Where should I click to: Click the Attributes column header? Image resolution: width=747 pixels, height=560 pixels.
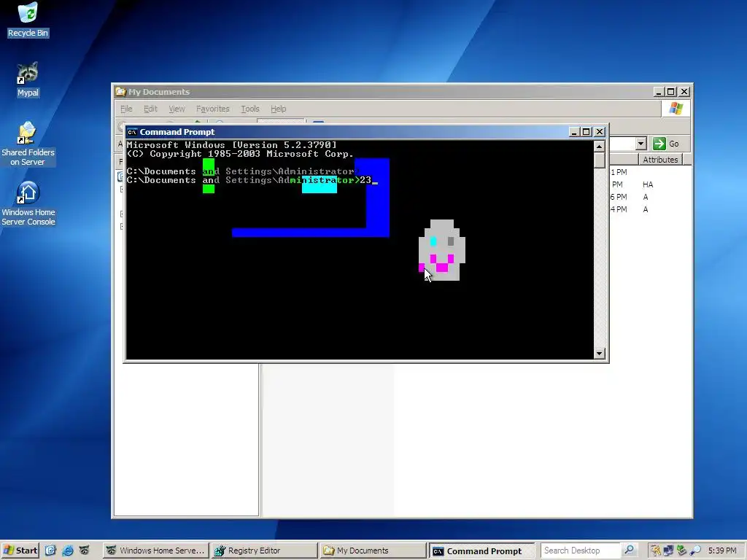coord(660,160)
